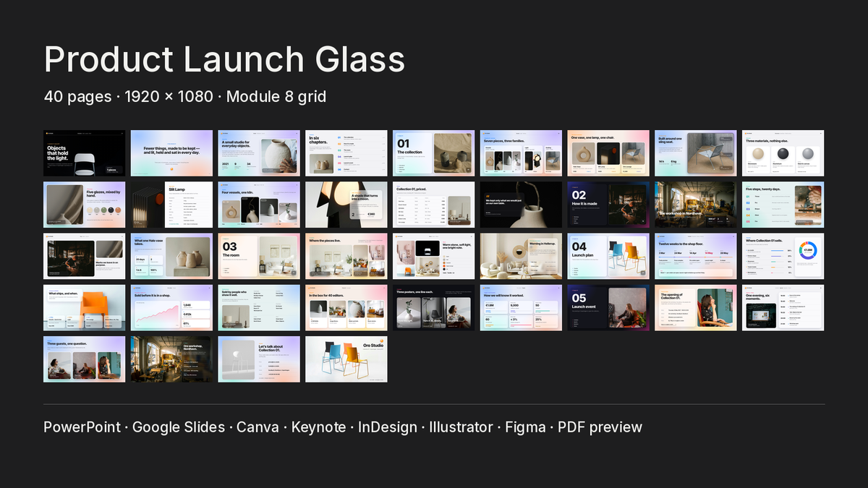868x488 pixels.
Task: Click 'Keynote' in the format list
Action: 319,427
